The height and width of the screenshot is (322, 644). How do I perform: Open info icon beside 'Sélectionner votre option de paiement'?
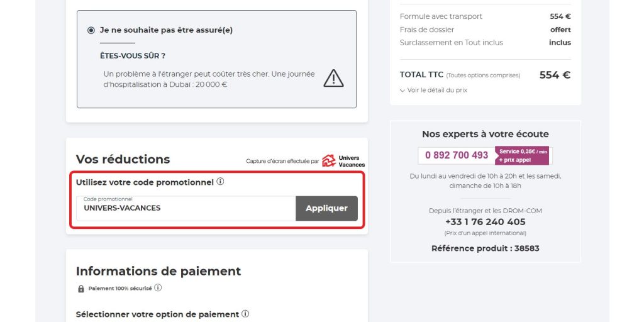click(x=245, y=314)
